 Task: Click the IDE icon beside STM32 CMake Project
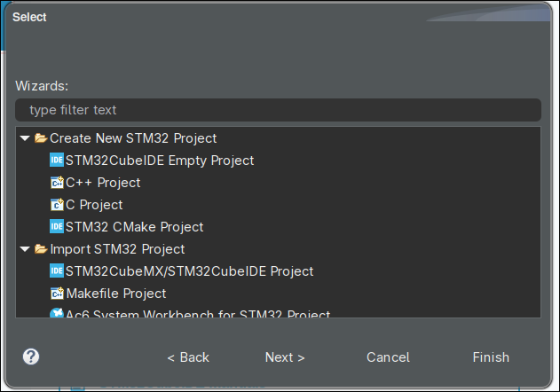pyautogui.click(x=57, y=227)
